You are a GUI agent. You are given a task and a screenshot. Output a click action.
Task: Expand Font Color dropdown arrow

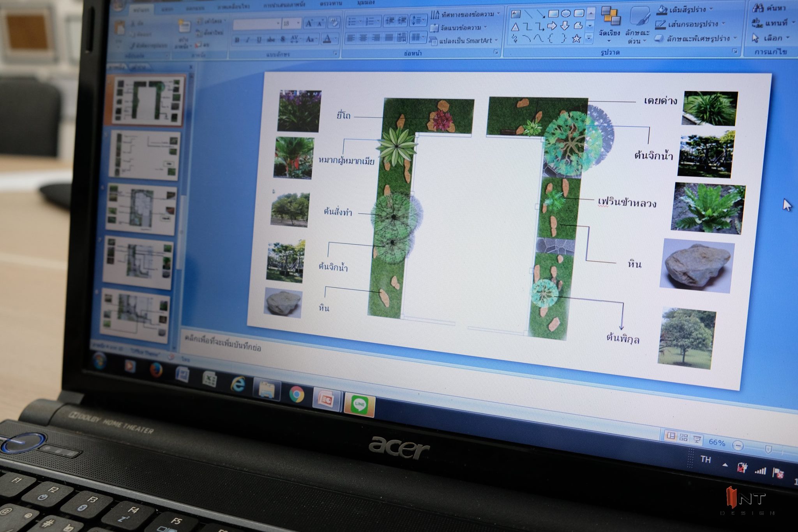[335, 38]
